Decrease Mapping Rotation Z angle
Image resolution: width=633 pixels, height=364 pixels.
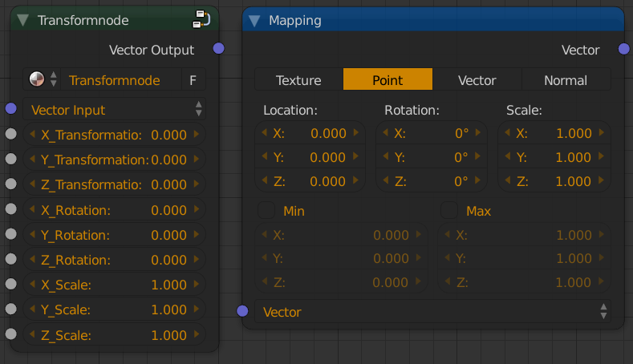coord(386,180)
